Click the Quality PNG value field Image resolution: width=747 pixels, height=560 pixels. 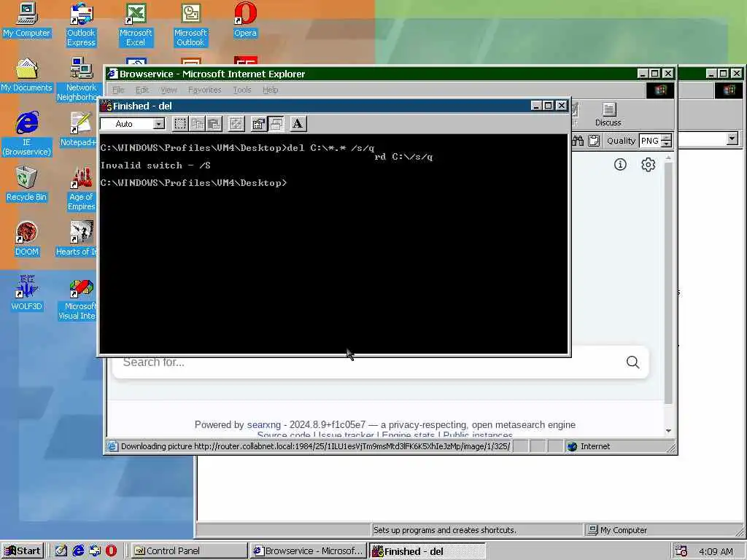point(650,141)
